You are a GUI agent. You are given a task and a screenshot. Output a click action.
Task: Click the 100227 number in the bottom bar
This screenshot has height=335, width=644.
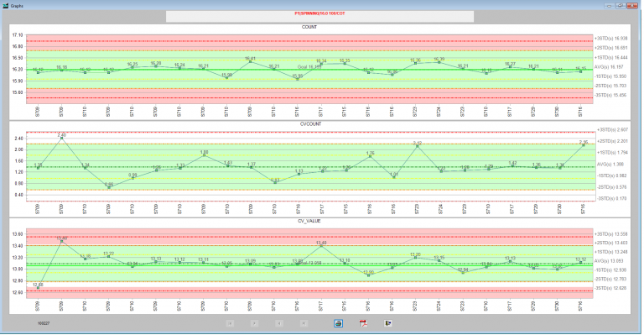44,323
